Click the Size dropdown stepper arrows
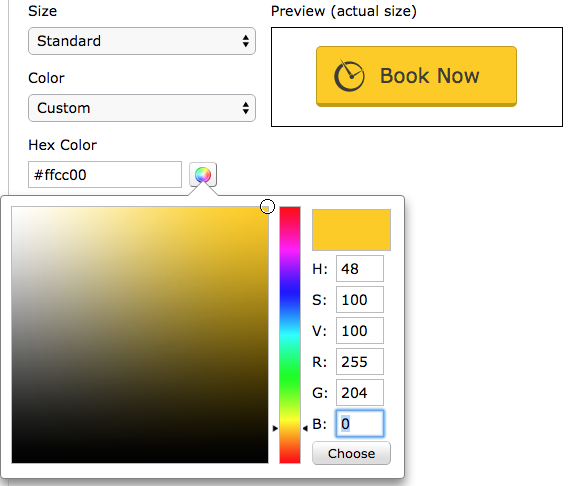568x486 pixels. coord(246,41)
